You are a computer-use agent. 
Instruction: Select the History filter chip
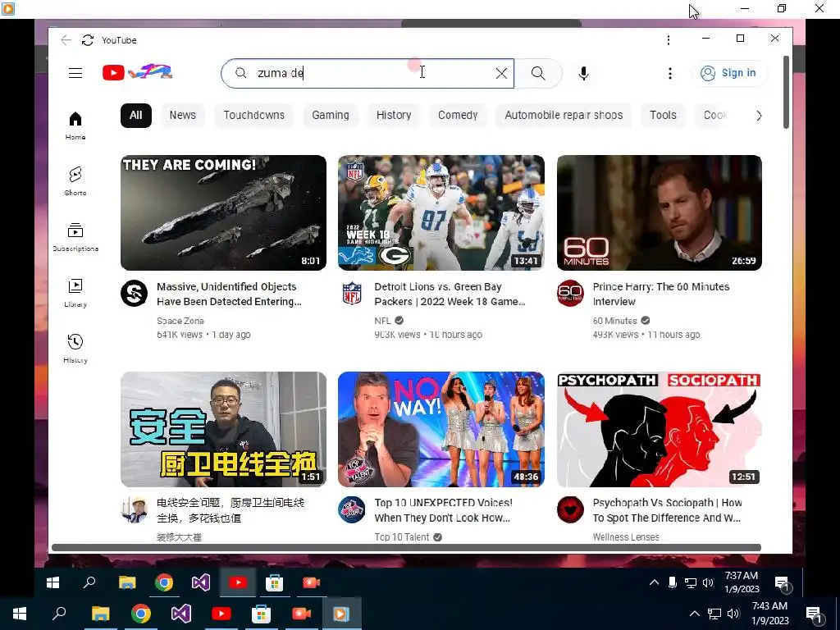coord(394,115)
